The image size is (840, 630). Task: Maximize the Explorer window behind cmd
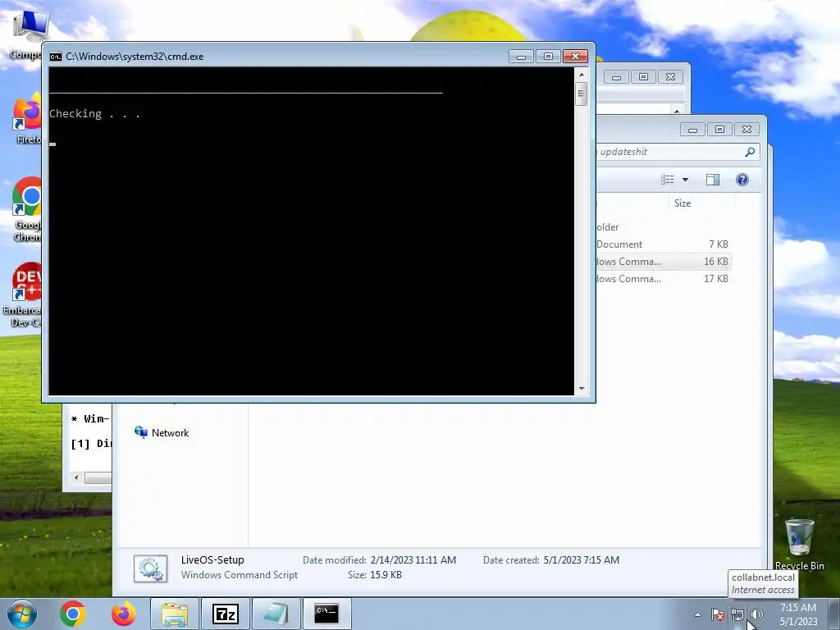tap(719, 129)
